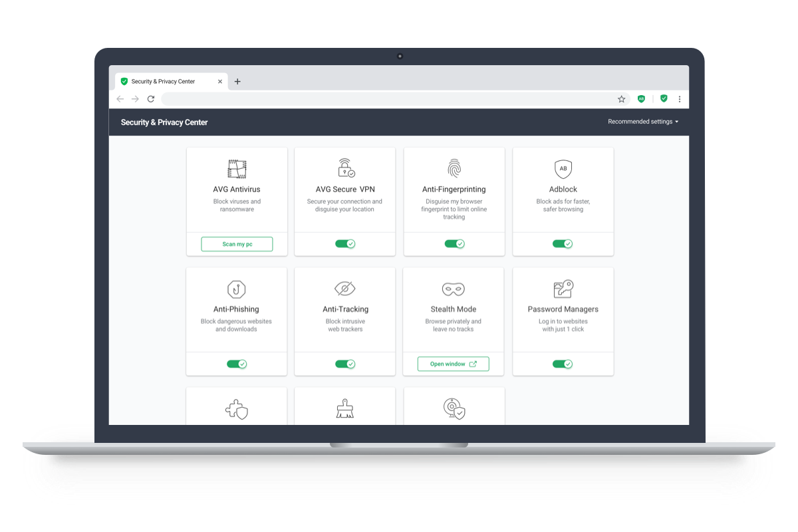Open a new tab with plus button
Viewport: 798px width, 532px height.
point(237,82)
